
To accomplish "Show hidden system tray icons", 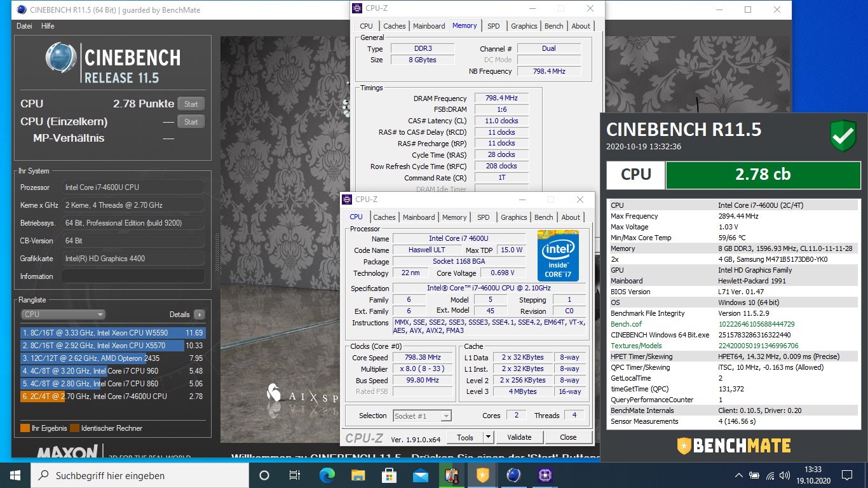I will pos(739,475).
